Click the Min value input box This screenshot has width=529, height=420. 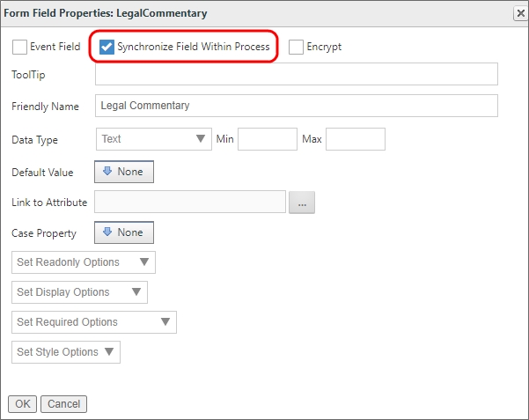(x=268, y=139)
